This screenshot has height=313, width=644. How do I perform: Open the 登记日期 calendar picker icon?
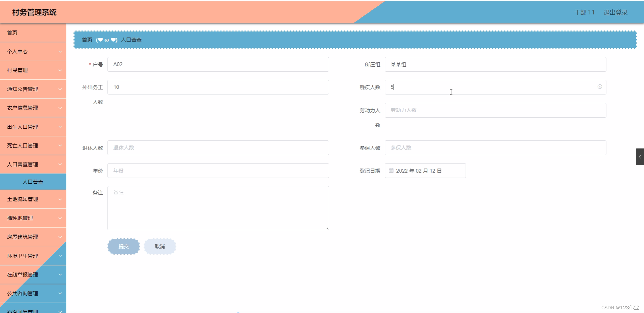391,171
